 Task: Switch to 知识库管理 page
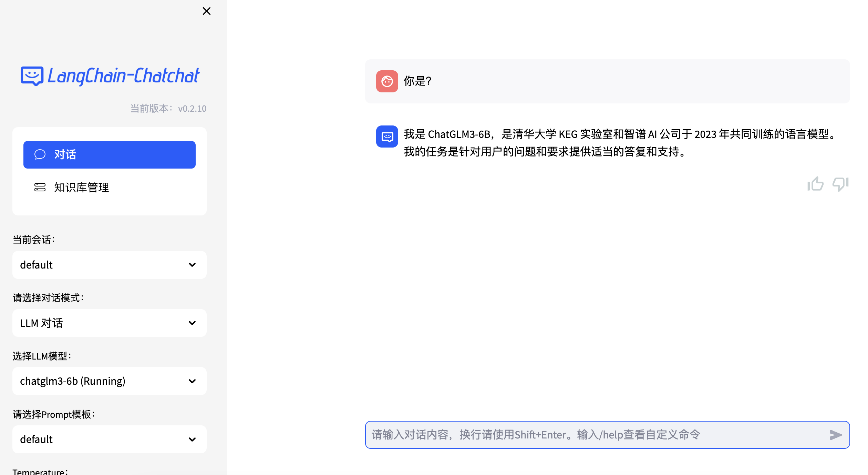click(x=82, y=187)
